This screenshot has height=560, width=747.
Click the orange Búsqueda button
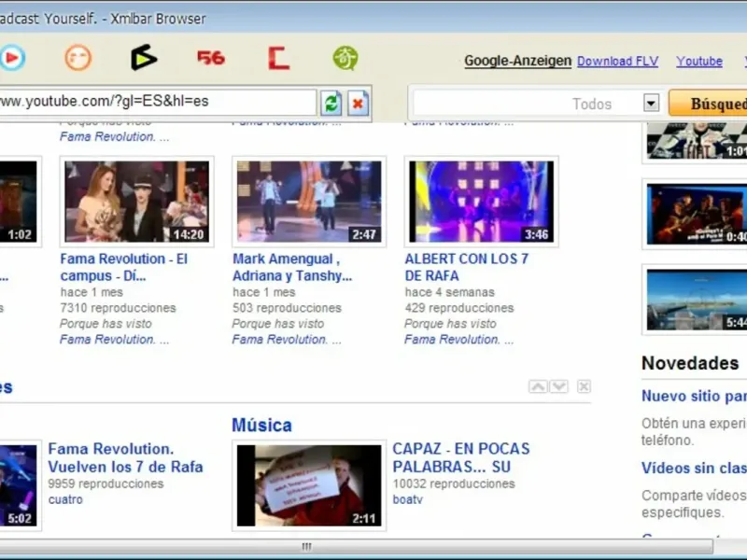[709, 103]
